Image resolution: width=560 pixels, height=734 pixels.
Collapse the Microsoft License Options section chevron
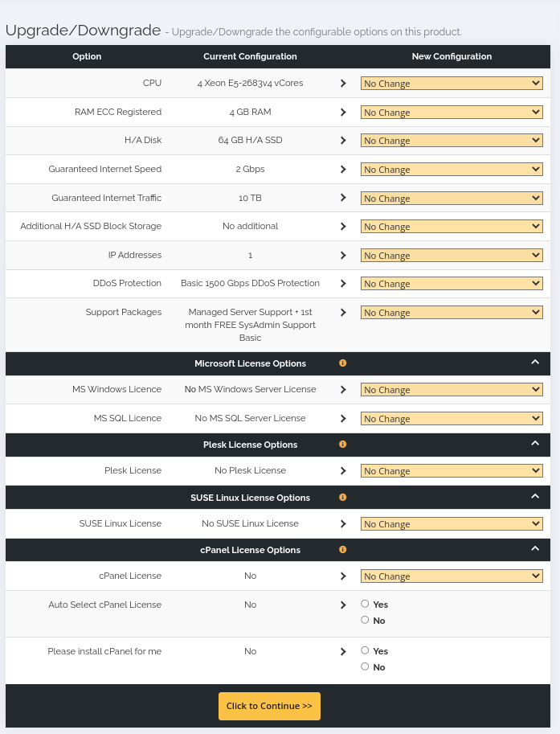click(x=535, y=363)
